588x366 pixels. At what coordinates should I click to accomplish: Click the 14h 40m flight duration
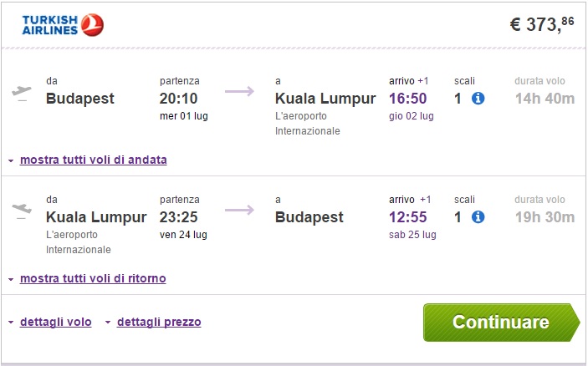[x=545, y=99]
